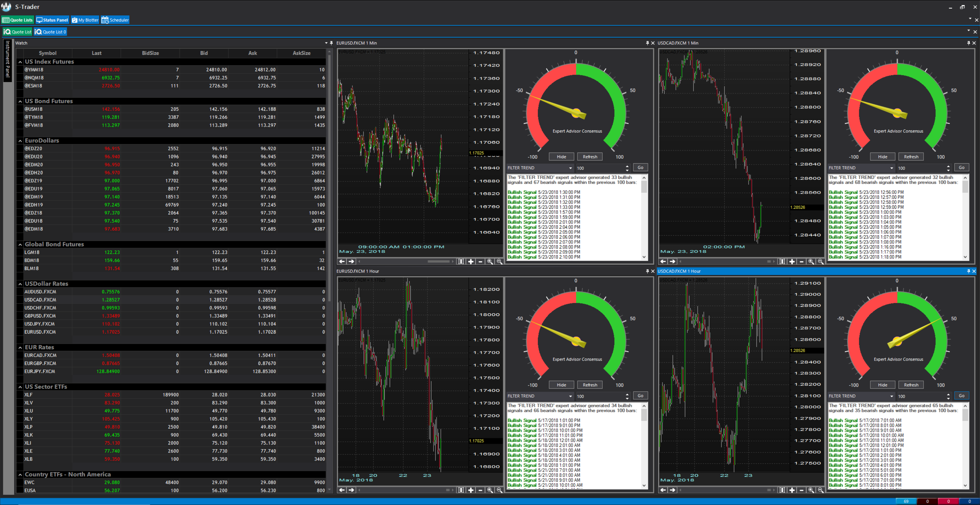Click plus icon on USDCAD 1 Hour chart
Image resolution: width=980 pixels, height=505 pixels.
pos(792,490)
